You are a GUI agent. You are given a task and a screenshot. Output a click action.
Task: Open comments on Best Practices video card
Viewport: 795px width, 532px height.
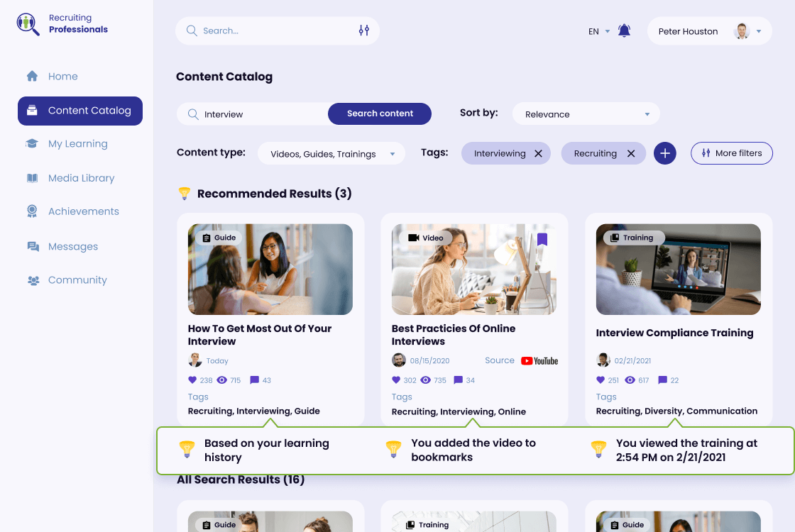[x=458, y=380]
